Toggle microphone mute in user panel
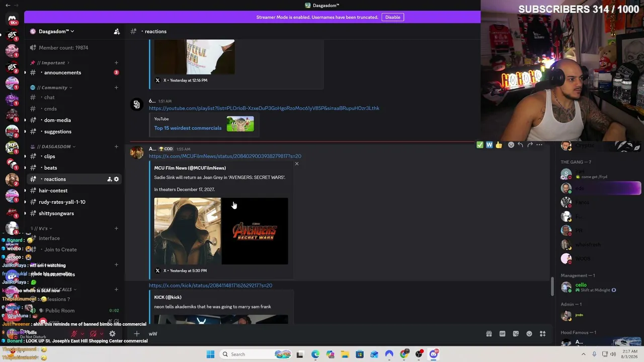Image resolution: width=644 pixels, height=362 pixels. point(74,333)
